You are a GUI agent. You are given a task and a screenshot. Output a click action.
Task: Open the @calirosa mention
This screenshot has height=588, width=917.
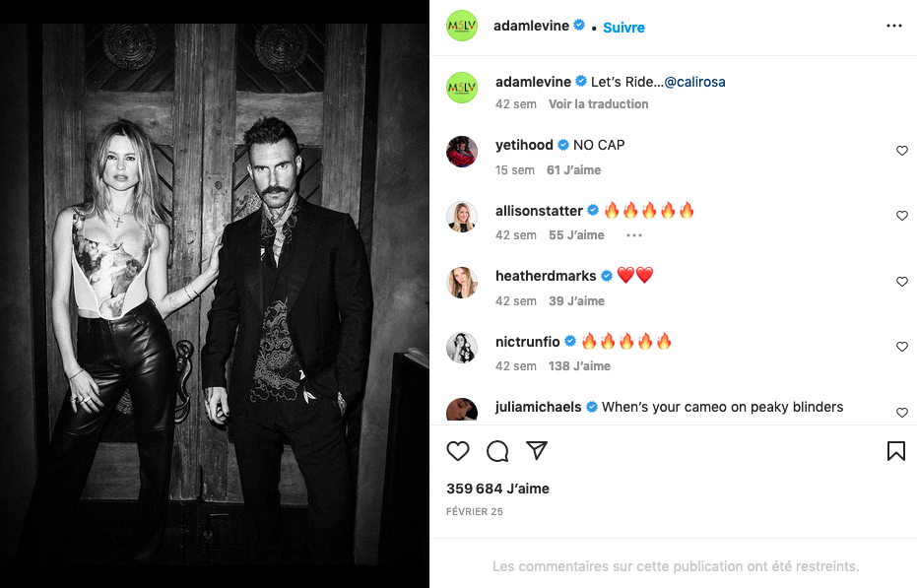click(x=694, y=82)
